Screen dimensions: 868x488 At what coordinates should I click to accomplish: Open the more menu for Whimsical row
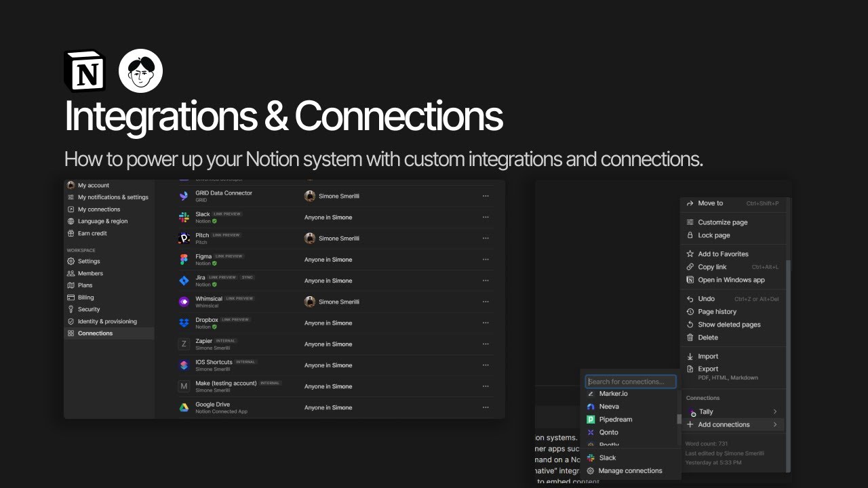tap(486, 302)
